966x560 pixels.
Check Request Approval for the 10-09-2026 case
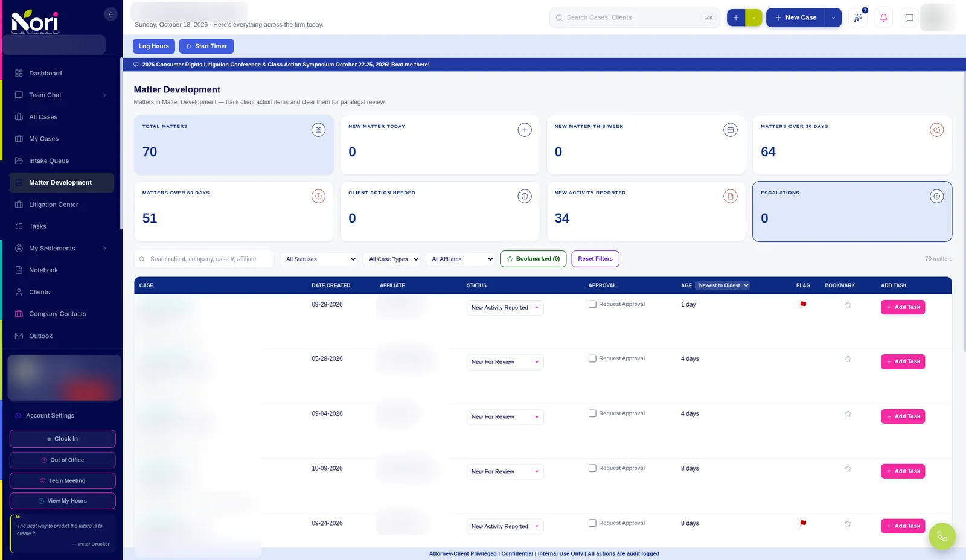(x=592, y=468)
